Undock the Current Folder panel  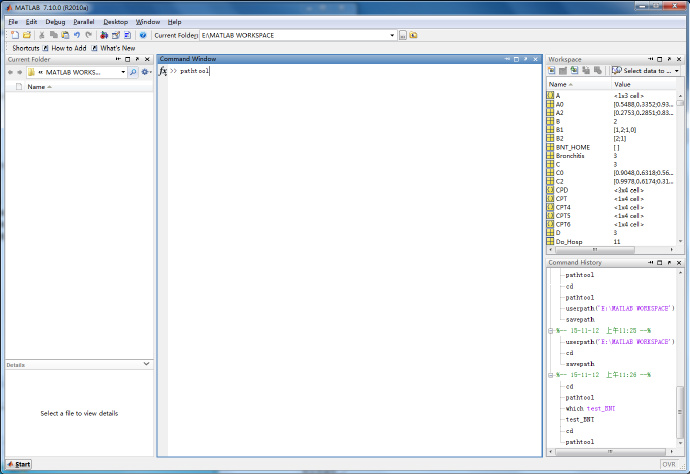pos(137,59)
